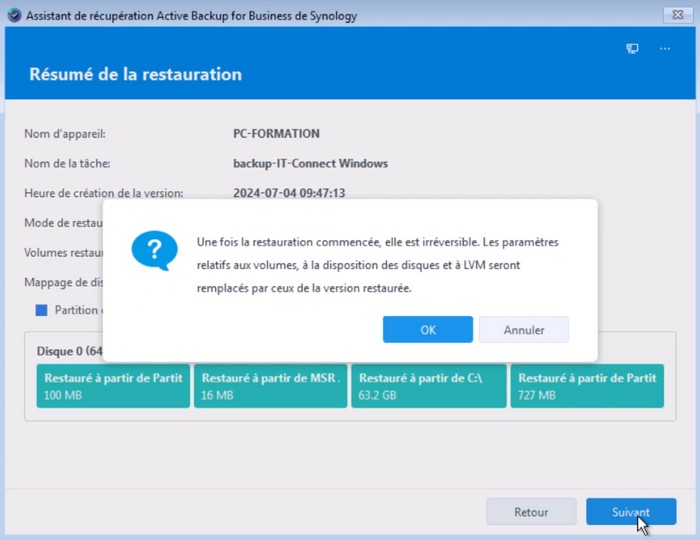The height and width of the screenshot is (540, 700).
Task: Click the Nom de la tâche label
Action: click(x=67, y=163)
